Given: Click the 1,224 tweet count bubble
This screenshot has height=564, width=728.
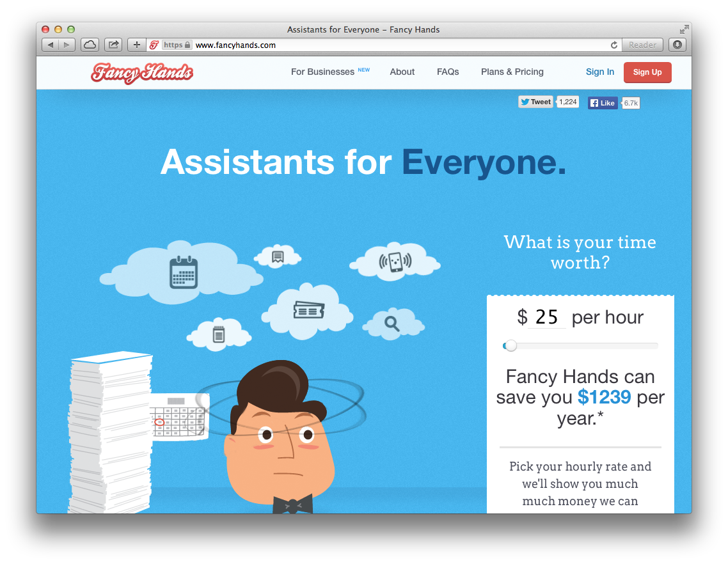Looking at the screenshot, I should click(x=567, y=102).
